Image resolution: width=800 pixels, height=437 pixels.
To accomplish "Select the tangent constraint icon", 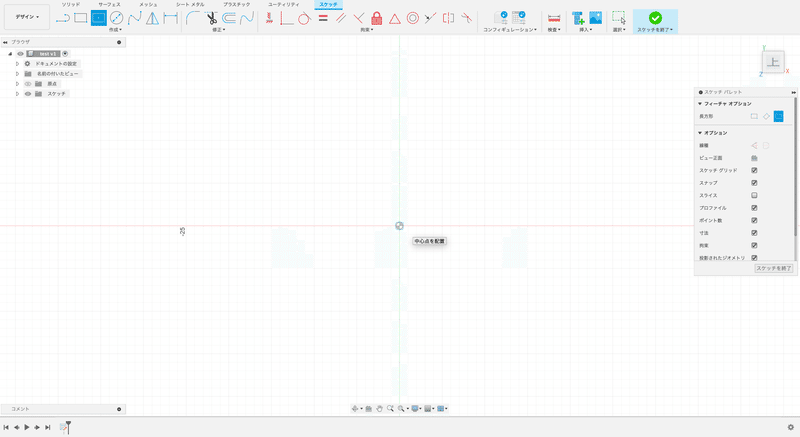I will 305,18.
